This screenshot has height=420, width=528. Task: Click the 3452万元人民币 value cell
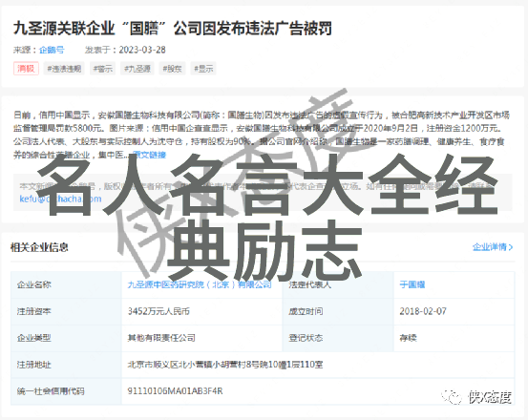point(201,311)
